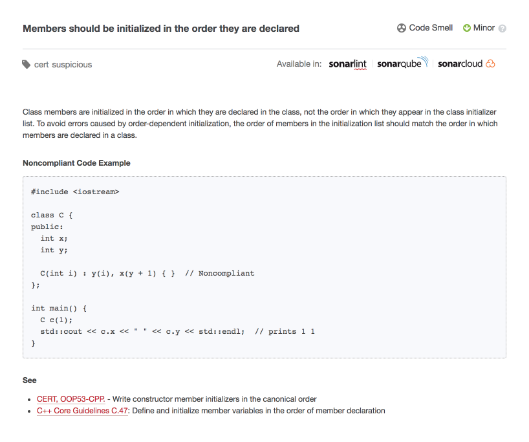The image size is (529, 442).
Task: Click the Code Smell label
Action: (431, 28)
